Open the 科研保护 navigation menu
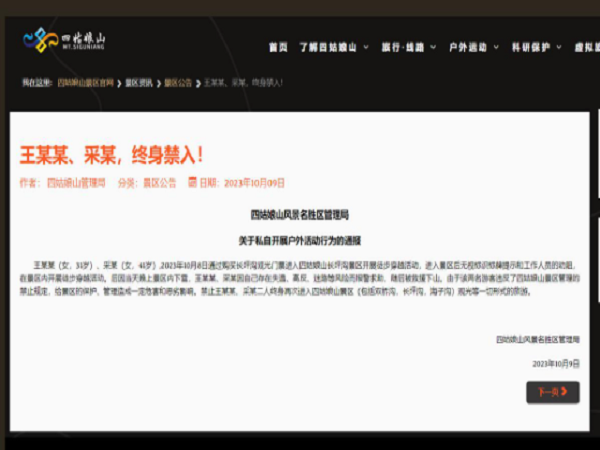Image resolution: width=600 pixels, height=450 pixels. tap(540, 47)
